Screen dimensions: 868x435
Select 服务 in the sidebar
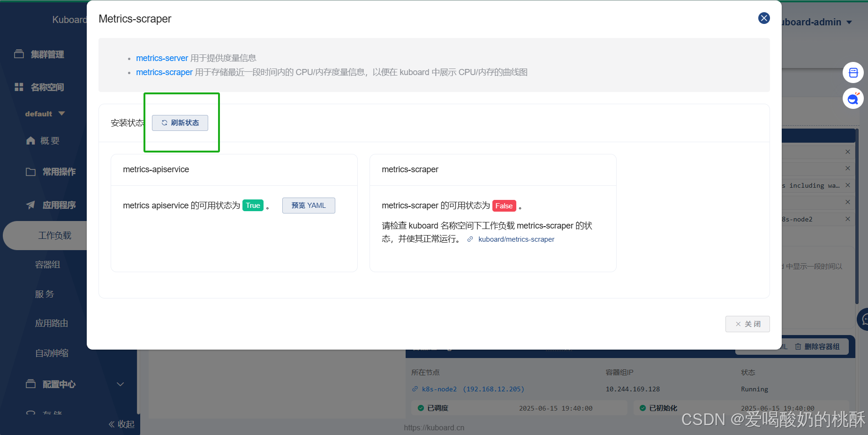tap(45, 294)
